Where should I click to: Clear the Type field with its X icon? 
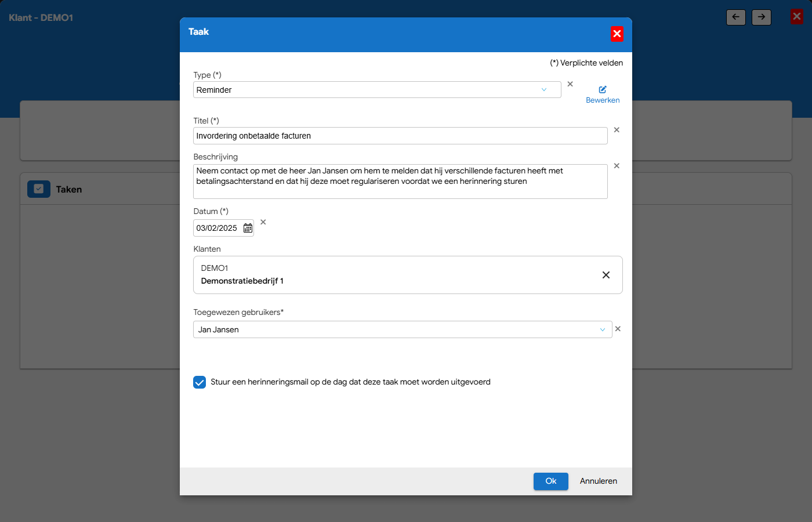[570, 84]
